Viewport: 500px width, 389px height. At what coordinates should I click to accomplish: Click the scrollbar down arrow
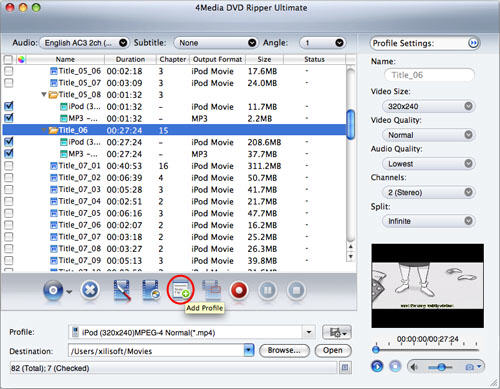coord(350,257)
